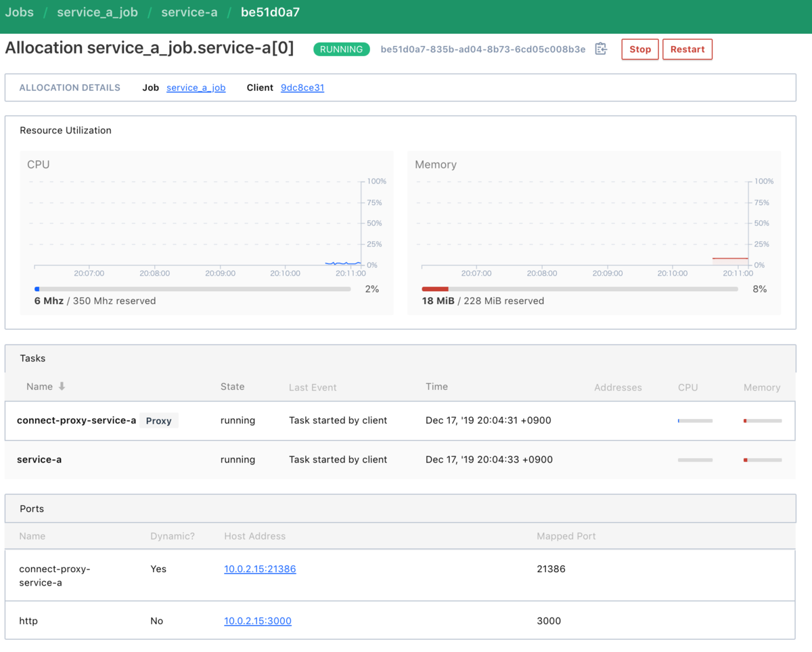Click the Name column sort arrow

point(62,387)
